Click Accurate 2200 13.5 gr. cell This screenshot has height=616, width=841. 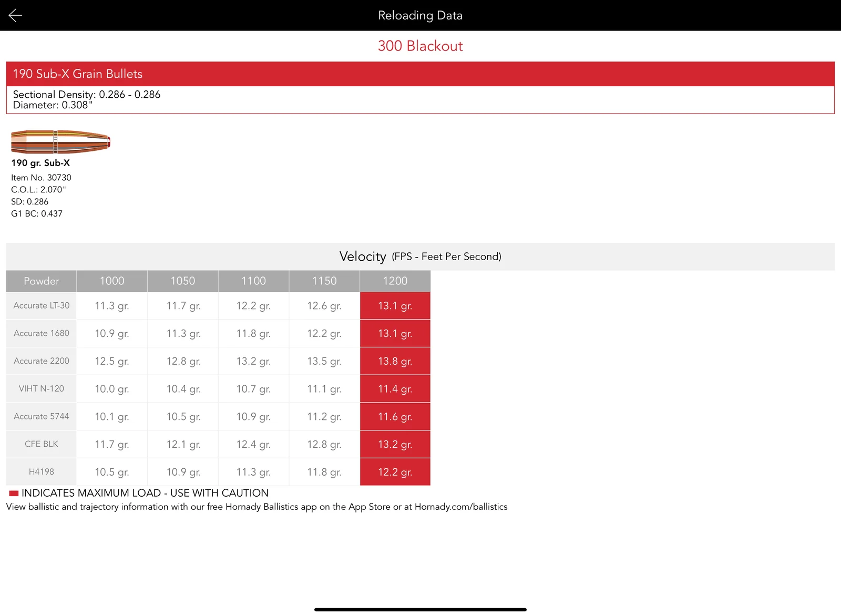[x=324, y=361]
